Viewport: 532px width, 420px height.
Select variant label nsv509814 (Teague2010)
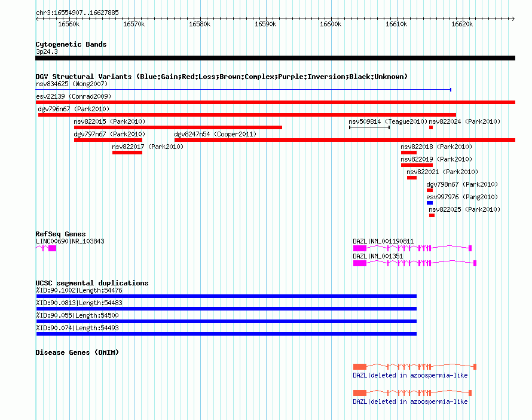388,121
